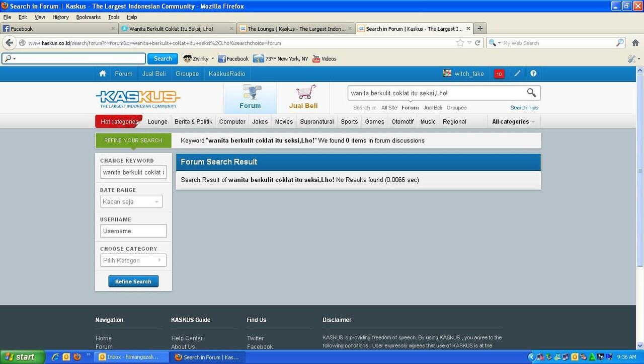Show hidden tray icons arrow

pos(531,357)
